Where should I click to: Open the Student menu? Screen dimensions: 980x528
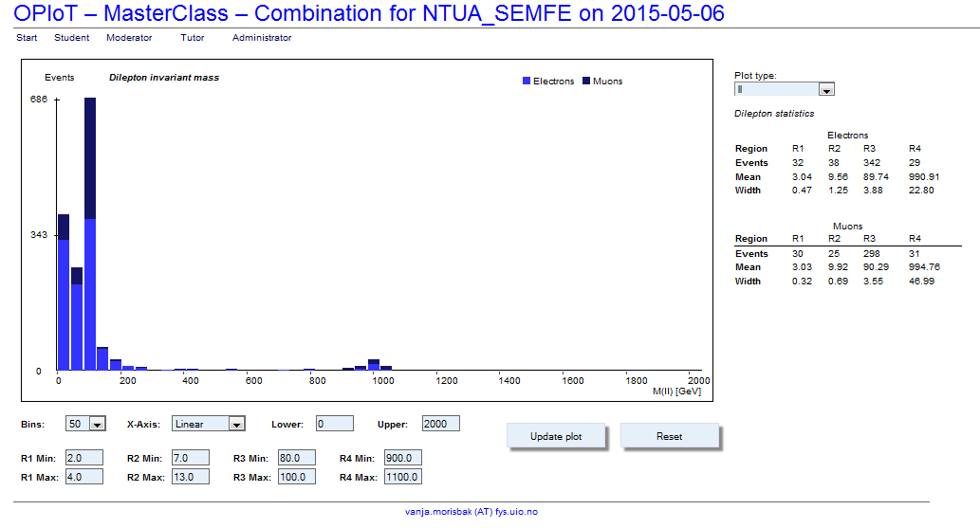click(x=71, y=38)
